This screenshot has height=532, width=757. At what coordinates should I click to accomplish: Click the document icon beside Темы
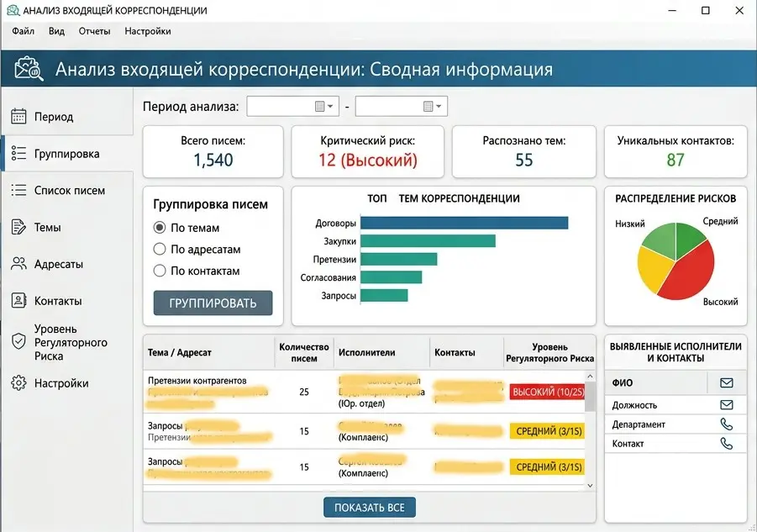pos(18,227)
